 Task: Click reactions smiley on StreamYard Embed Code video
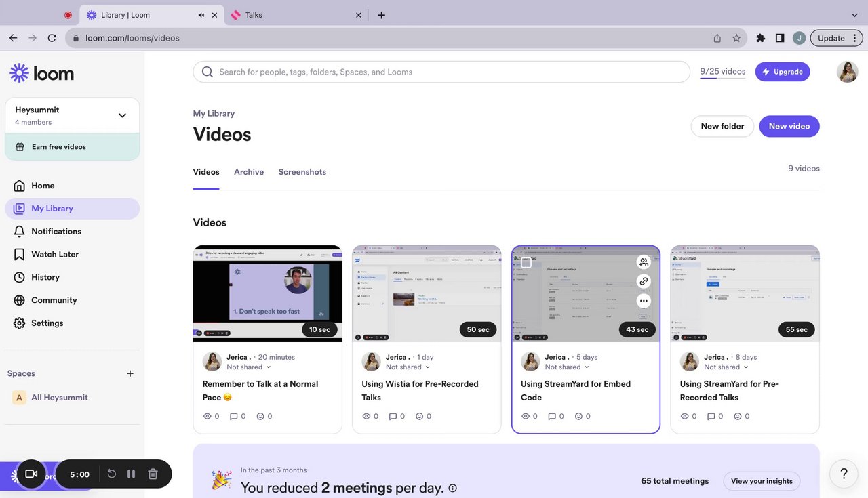pyautogui.click(x=578, y=417)
